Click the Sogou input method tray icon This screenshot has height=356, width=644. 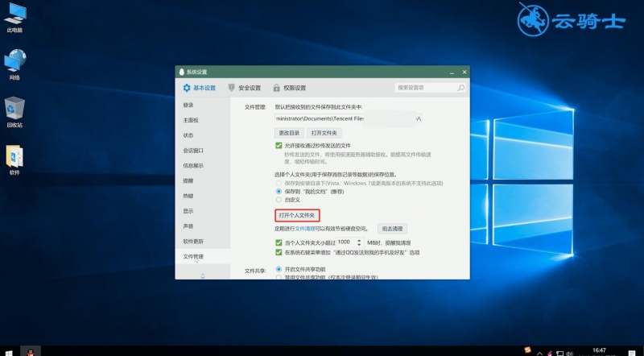pos(528,350)
